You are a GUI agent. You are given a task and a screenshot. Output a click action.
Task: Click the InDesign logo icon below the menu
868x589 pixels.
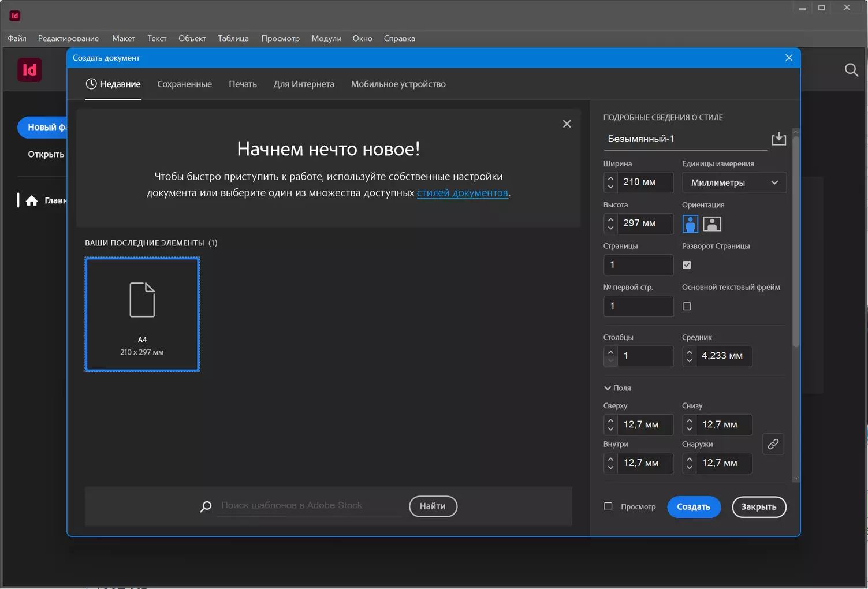[x=29, y=70]
